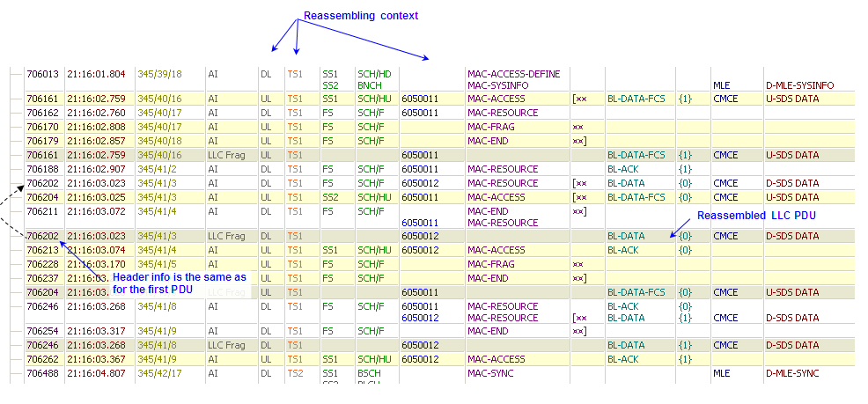868x404 pixels.
Task: Select the D-MLE-SYSINFO cell
Action: click(798, 85)
